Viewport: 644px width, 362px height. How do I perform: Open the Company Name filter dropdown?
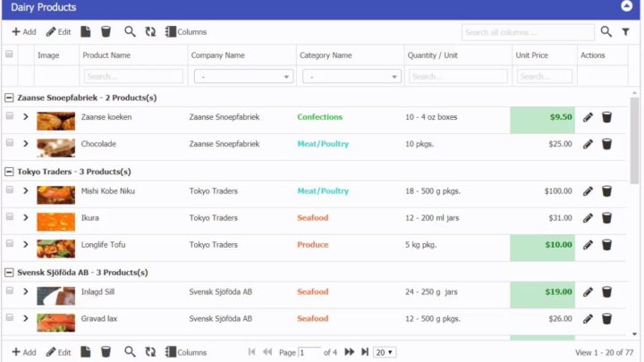[243, 76]
